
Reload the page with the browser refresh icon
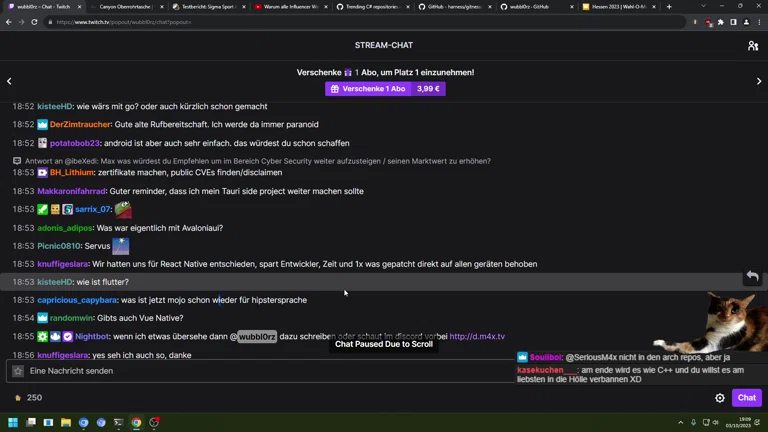pos(35,22)
